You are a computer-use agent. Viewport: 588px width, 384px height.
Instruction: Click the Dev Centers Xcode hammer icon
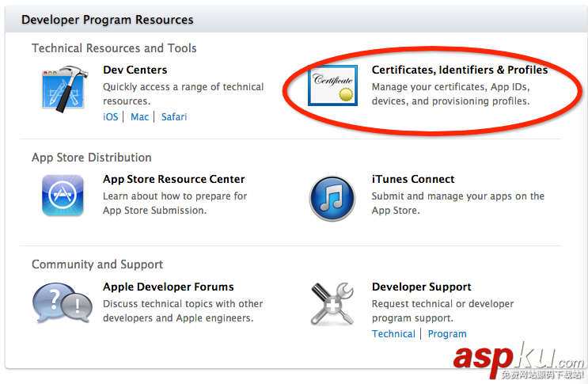click(64, 89)
